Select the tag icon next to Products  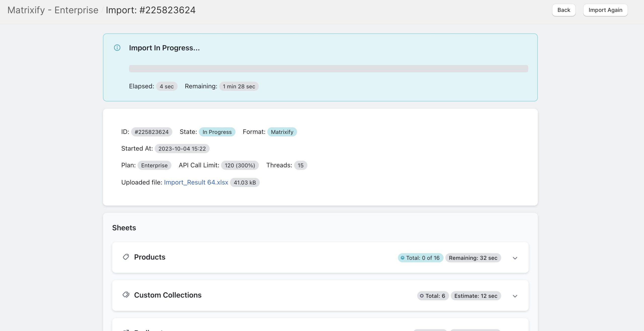click(126, 257)
